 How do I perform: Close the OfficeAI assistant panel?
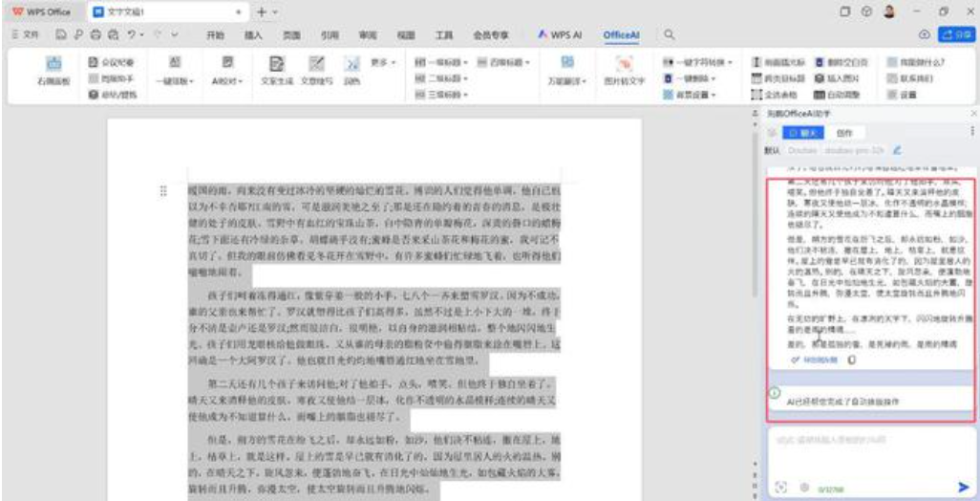(x=973, y=113)
